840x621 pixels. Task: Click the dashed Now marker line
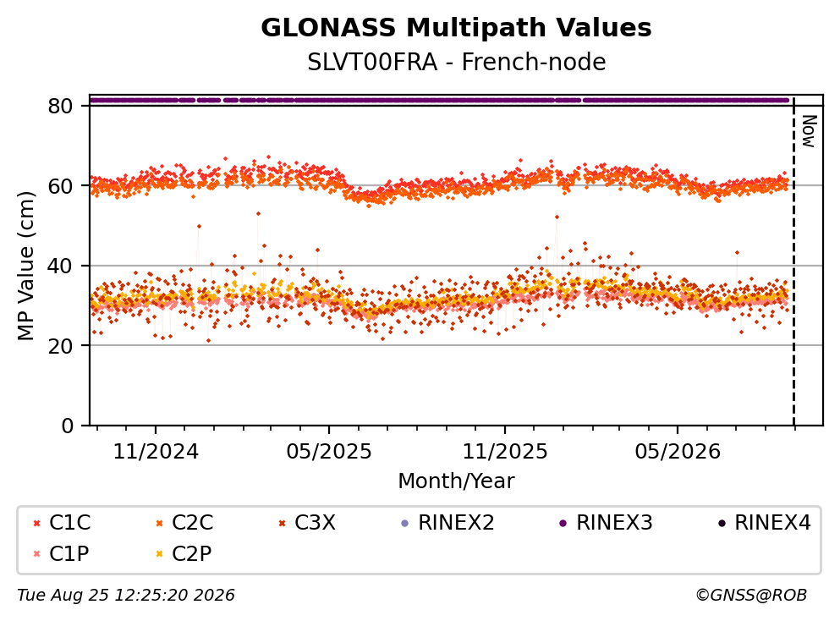click(793, 261)
